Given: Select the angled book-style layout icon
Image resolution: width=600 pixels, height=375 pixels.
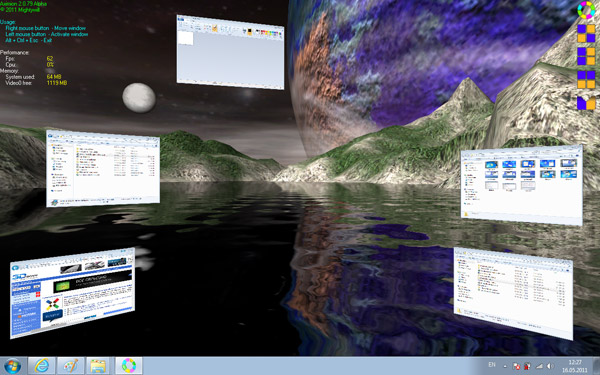Looking at the screenshot, I should pyautogui.click(x=586, y=103).
